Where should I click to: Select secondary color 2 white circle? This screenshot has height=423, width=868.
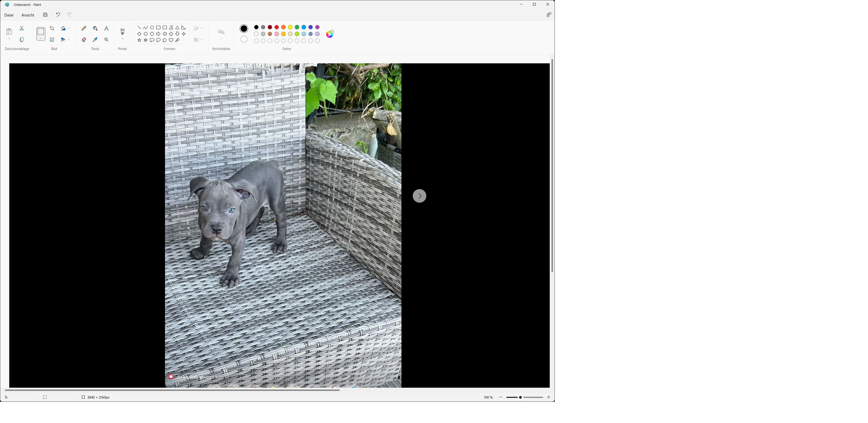(244, 39)
